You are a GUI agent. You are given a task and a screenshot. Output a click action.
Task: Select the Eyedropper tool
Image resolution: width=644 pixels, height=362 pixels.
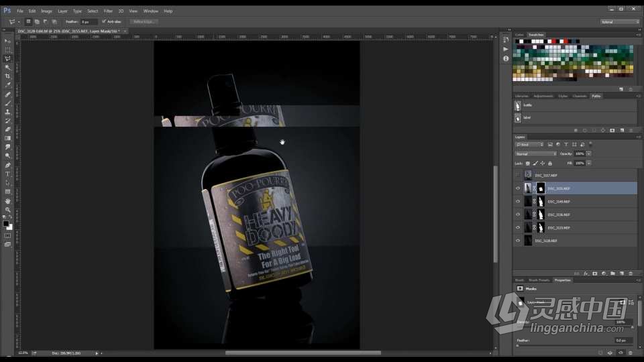coord(7,85)
